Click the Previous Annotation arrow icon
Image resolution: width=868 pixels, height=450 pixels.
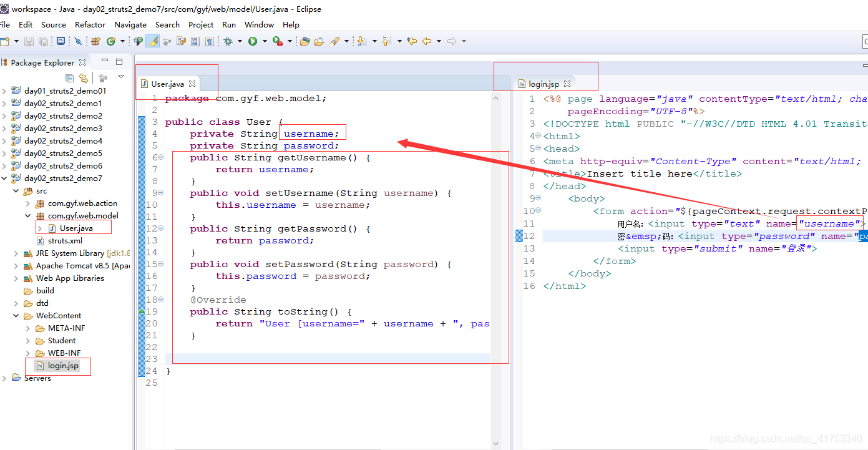386,41
